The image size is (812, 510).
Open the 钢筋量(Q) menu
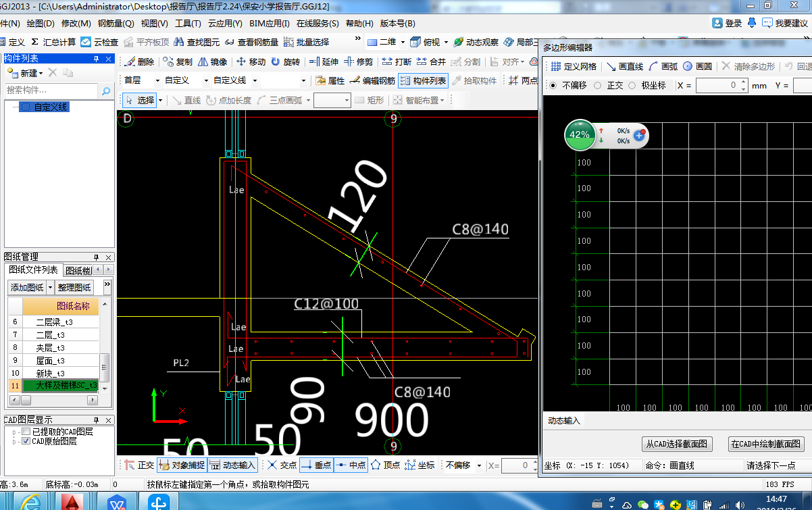116,23
